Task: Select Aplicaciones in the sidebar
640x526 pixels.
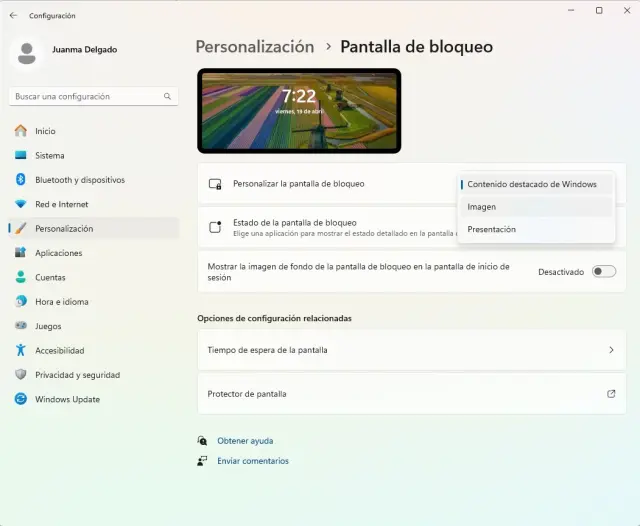Action: 58,253
